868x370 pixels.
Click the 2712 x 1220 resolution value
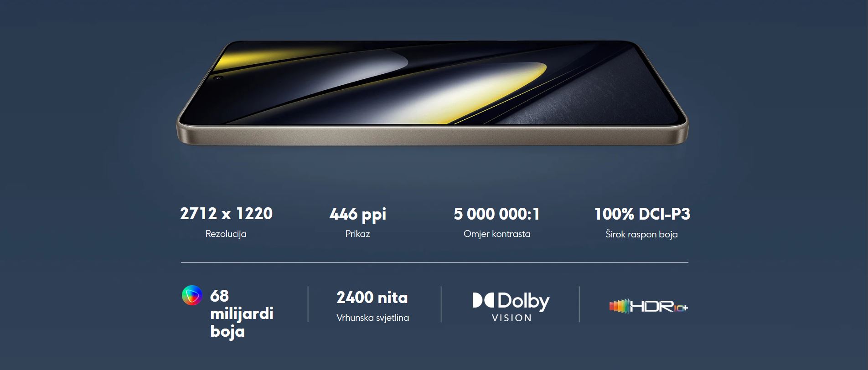click(x=226, y=213)
